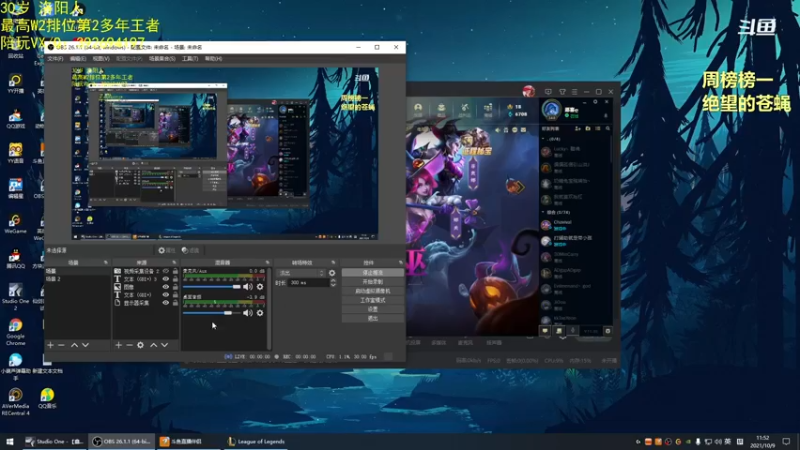
Task: Open the 视图(V) menu in OBS
Action: click(101, 59)
